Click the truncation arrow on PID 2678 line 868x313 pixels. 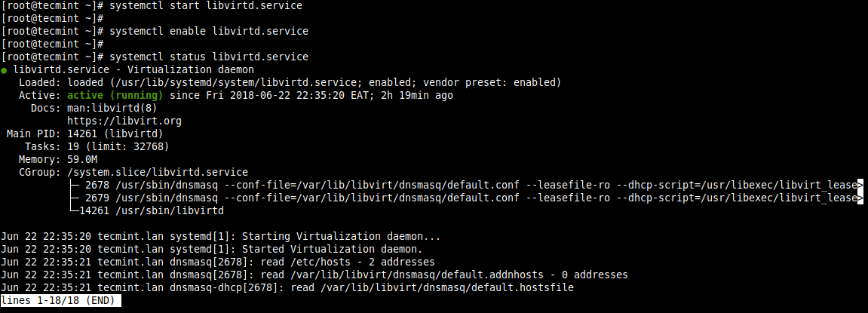click(860, 185)
